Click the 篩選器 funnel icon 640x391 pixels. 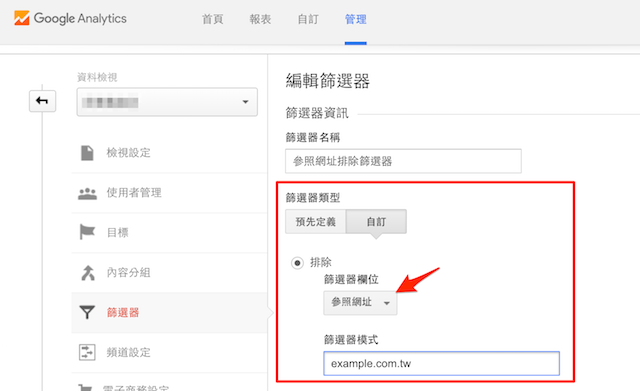click(x=87, y=312)
